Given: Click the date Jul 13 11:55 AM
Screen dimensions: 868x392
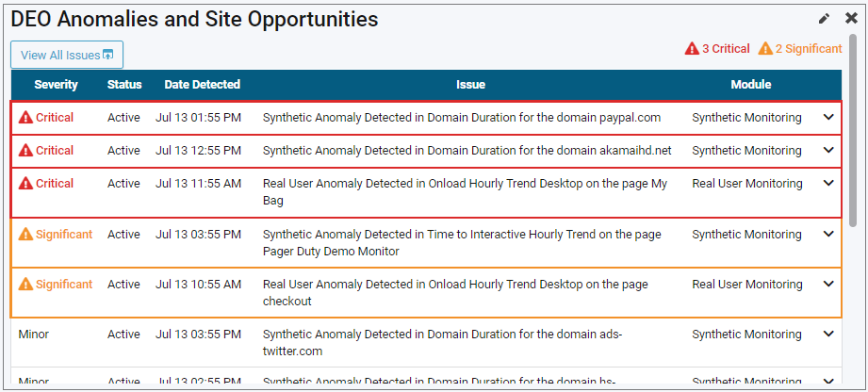Looking at the screenshot, I should point(198,183).
